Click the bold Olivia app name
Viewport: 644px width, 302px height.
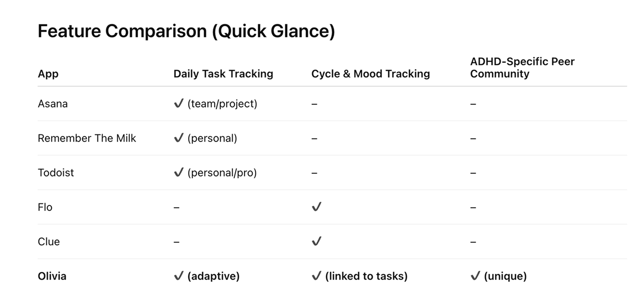(52, 276)
